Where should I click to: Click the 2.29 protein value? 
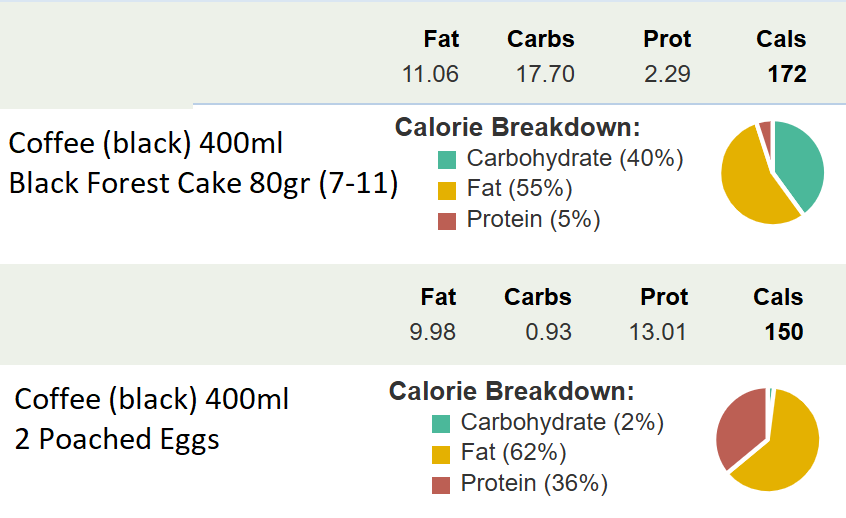tap(668, 74)
